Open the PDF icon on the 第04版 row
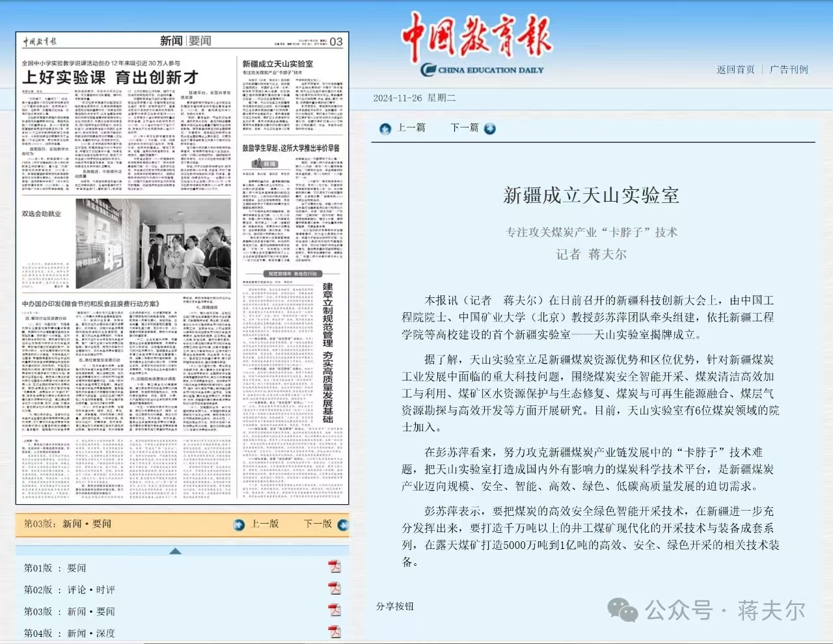 click(x=335, y=631)
